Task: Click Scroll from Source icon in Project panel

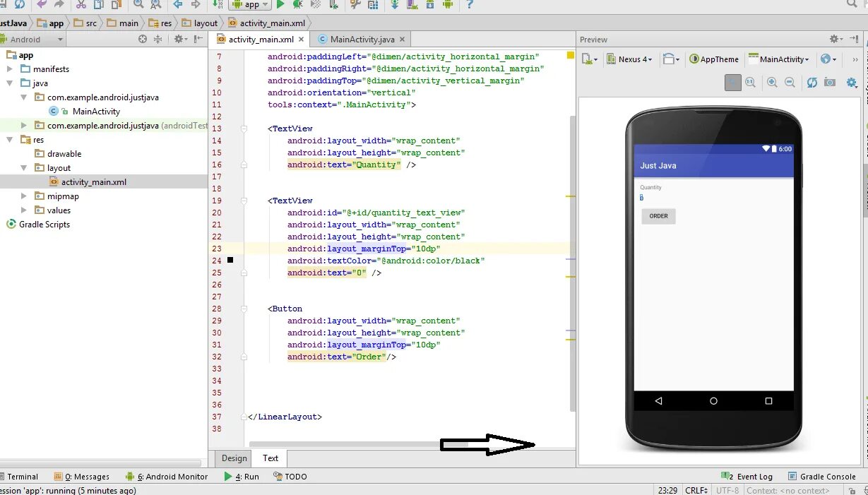Action: pyautogui.click(x=143, y=39)
